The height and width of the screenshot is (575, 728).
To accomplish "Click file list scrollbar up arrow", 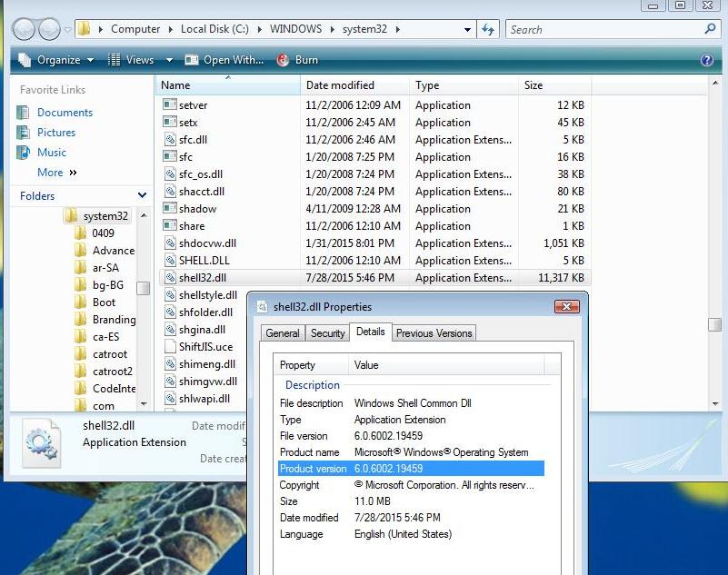I will pyautogui.click(x=715, y=83).
